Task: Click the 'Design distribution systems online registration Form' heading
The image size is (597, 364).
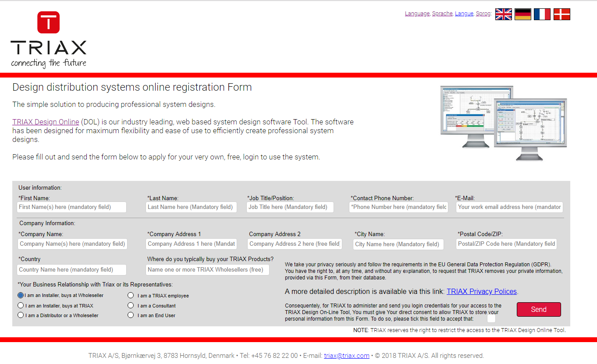Action: coord(132,87)
